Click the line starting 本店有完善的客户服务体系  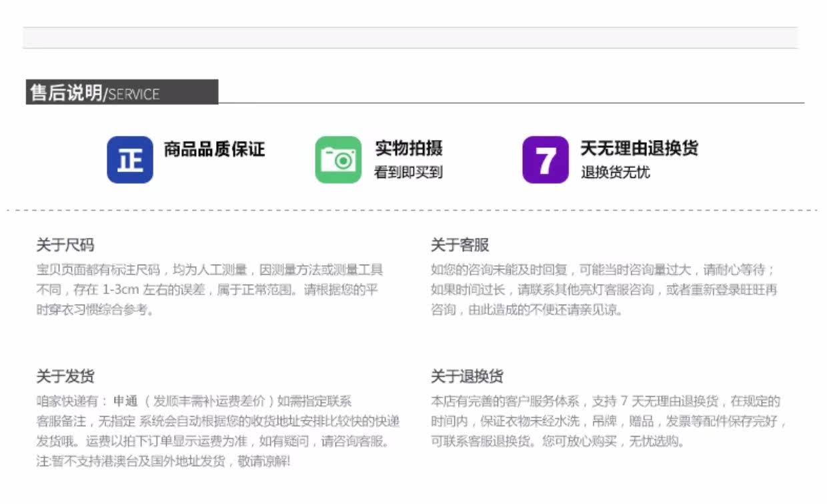coord(606,401)
